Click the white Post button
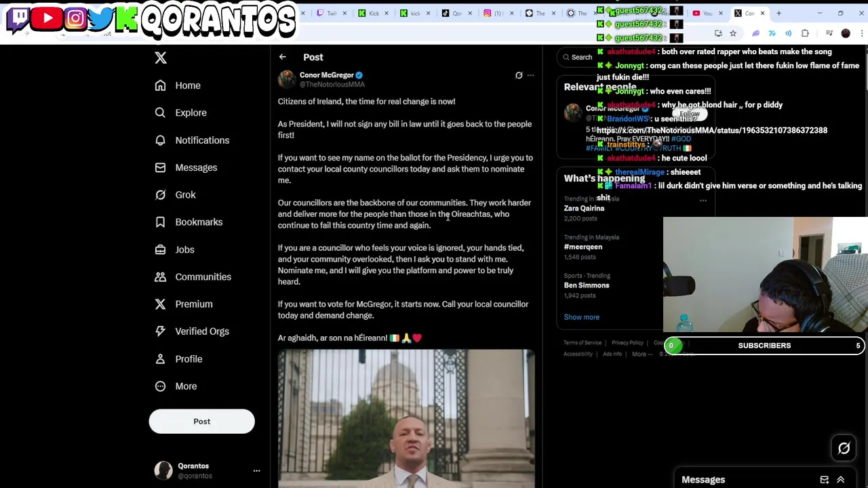868x488 pixels. pyautogui.click(x=201, y=422)
